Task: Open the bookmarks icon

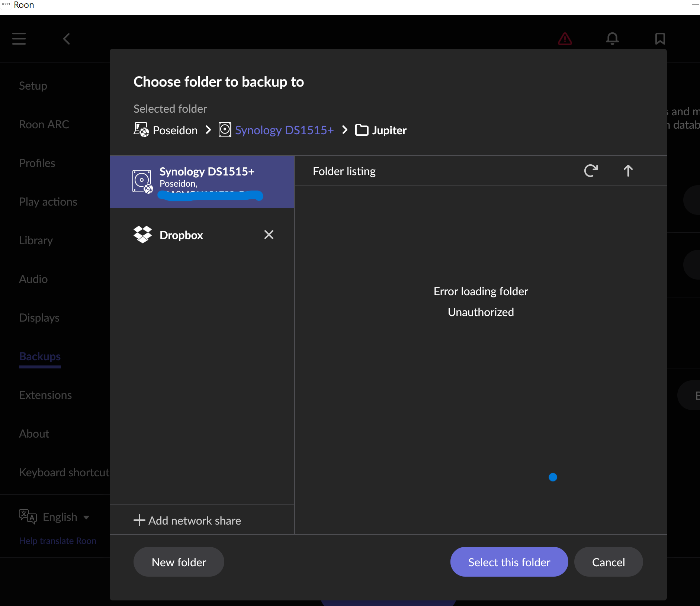Action: (660, 39)
